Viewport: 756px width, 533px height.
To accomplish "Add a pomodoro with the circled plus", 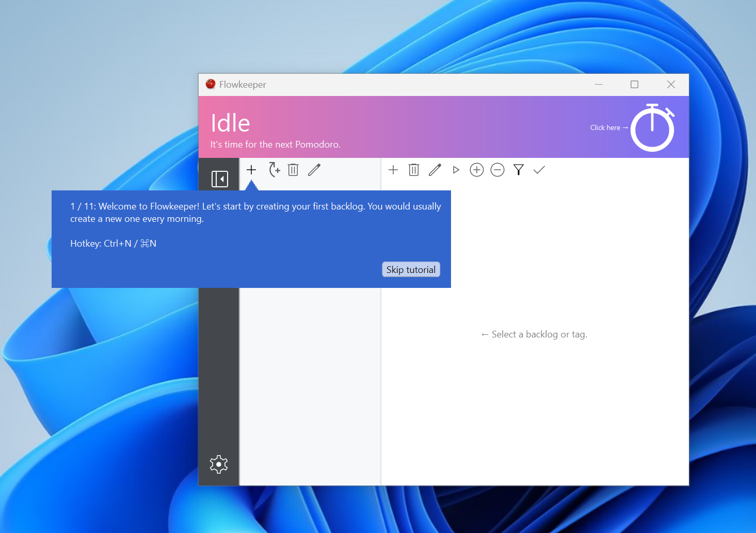I will pos(477,170).
